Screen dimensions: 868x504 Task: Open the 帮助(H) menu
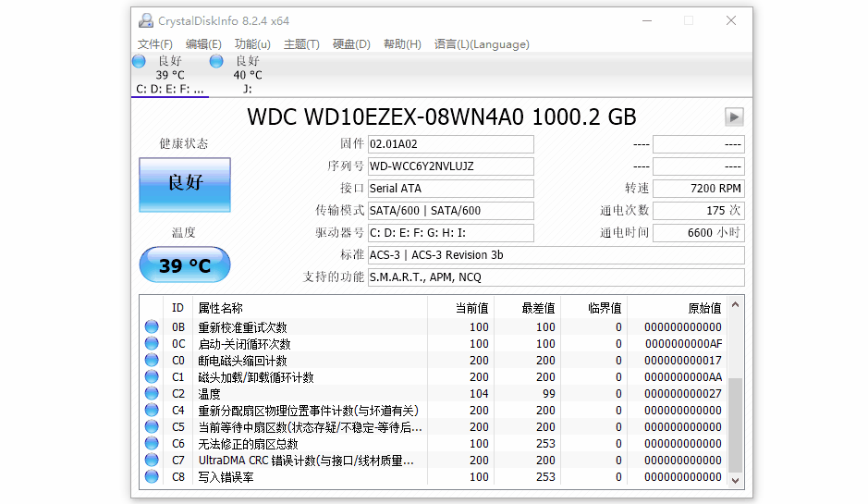[402, 44]
